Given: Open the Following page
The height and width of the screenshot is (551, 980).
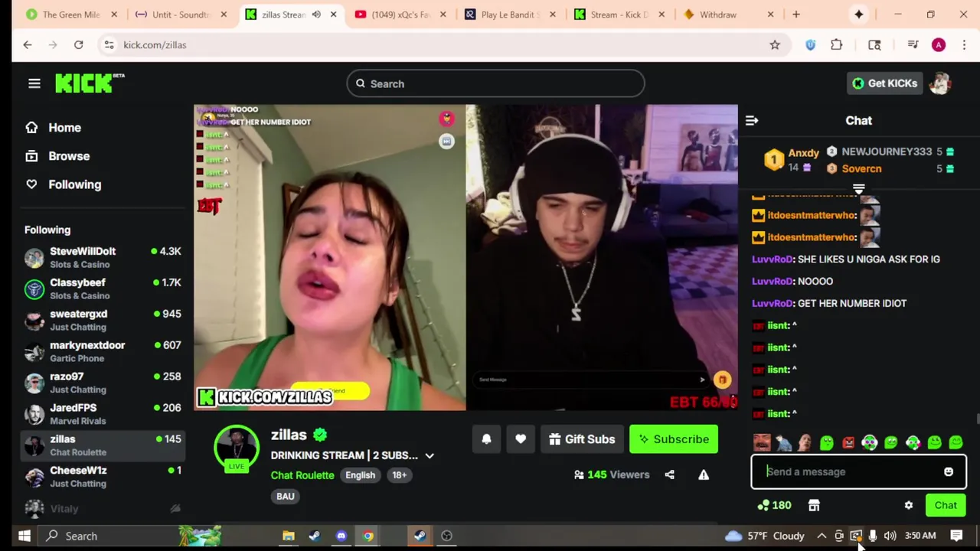Looking at the screenshot, I should pyautogui.click(x=64, y=184).
